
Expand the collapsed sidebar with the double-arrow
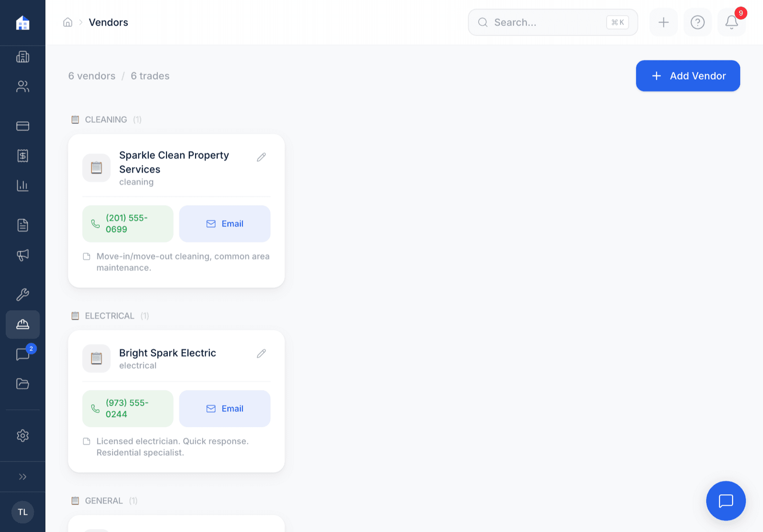click(x=22, y=476)
